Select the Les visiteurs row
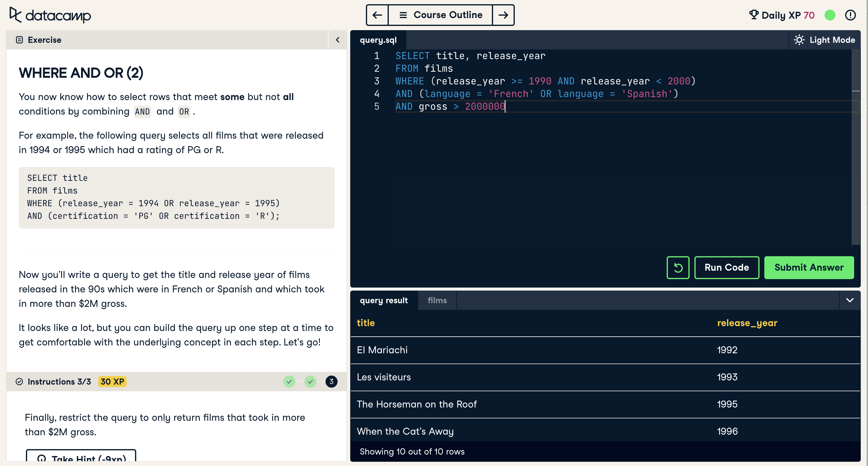868x466 pixels. point(605,377)
